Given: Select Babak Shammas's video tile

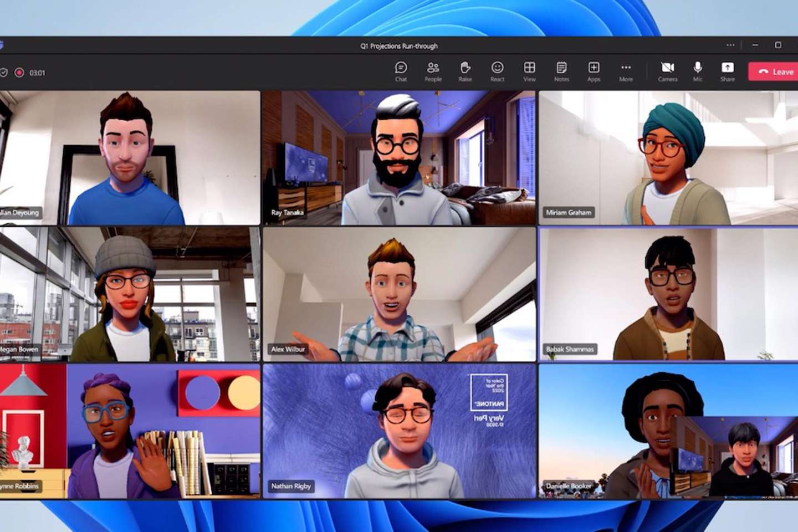Looking at the screenshot, I should pyautogui.click(x=668, y=294).
